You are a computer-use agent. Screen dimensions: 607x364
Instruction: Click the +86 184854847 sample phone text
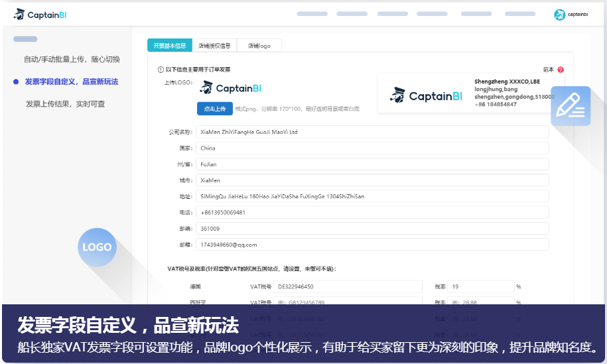coord(496,105)
